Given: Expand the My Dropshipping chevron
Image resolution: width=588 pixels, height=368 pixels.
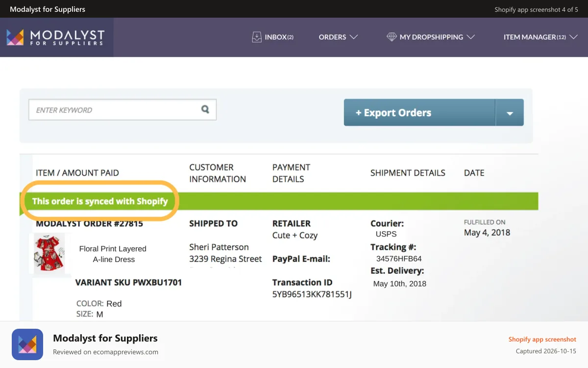Looking at the screenshot, I should point(470,37).
